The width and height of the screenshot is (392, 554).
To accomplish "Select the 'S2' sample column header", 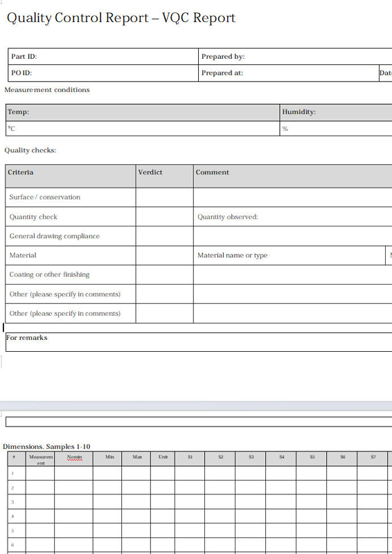I will 220,458.
